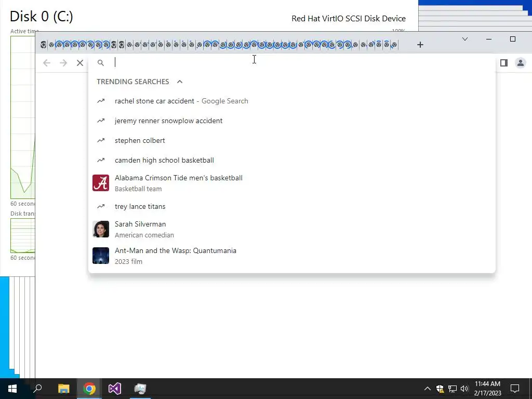Image resolution: width=532 pixels, height=399 pixels.
Task: Select suggestion jeremy renner snowplow accident
Action: tap(292, 121)
